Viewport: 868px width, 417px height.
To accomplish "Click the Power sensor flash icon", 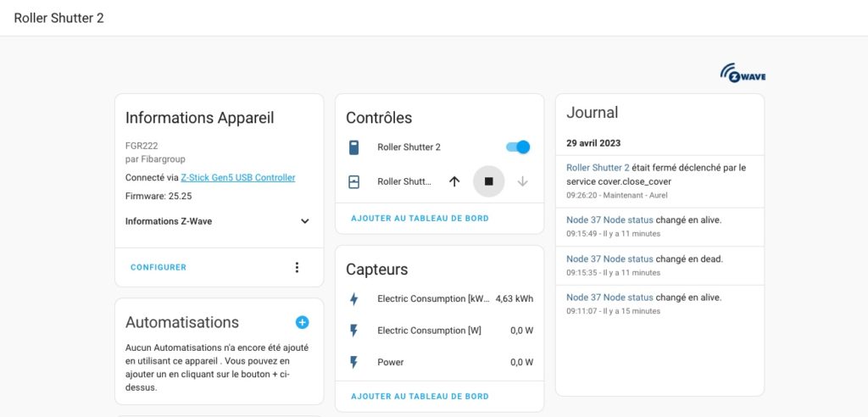I will (354, 362).
